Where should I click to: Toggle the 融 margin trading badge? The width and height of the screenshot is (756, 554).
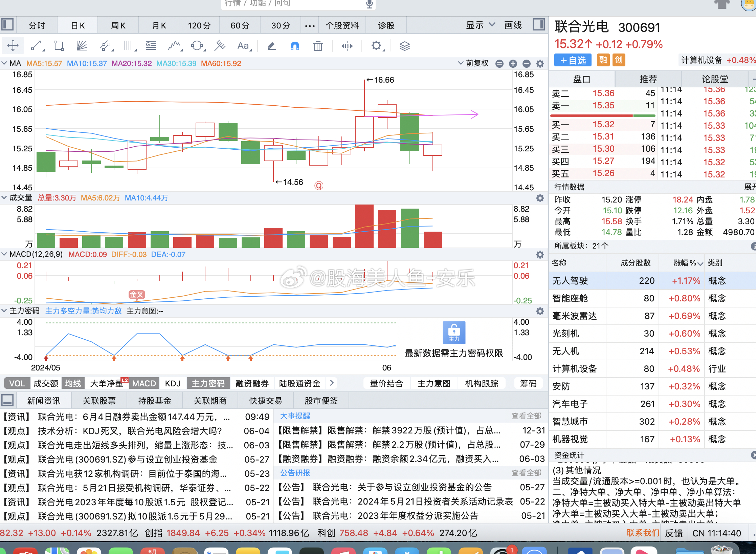[x=603, y=60]
